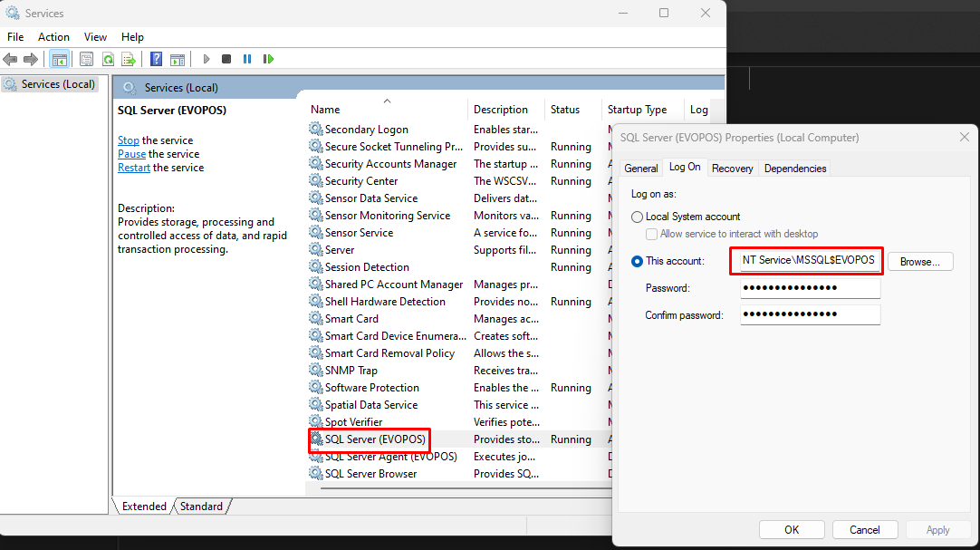This screenshot has width=980, height=550.
Task: Click the Export List toolbar icon
Action: pyautogui.click(x=129, y=60)
